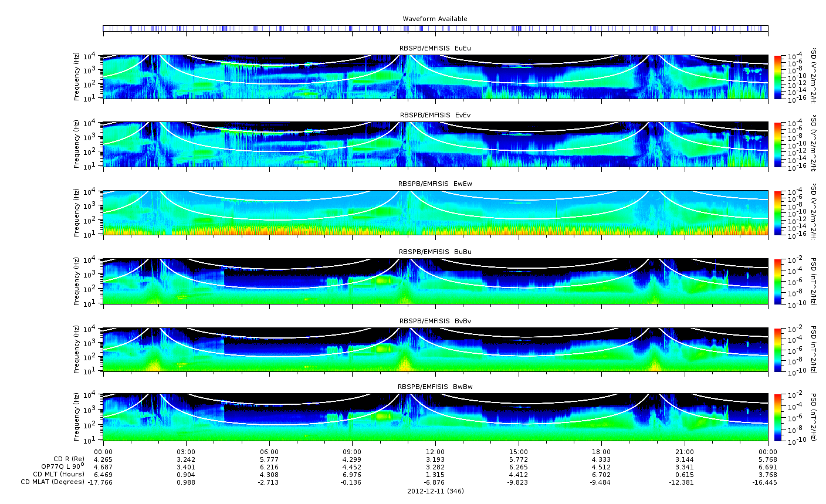Click the "12:00" time axis label
This screenshot has height=504, width=826.
435,452
